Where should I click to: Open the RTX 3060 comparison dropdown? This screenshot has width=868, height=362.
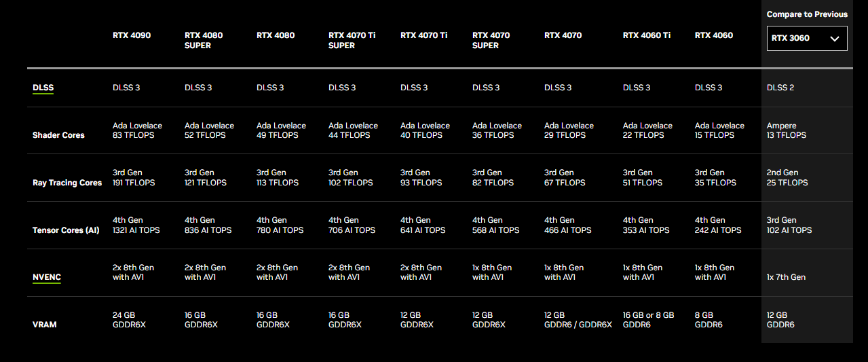tap(807, 38)
